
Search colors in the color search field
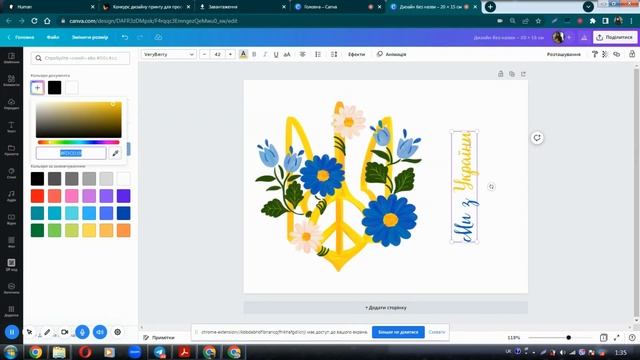click(x=80, y=58)
